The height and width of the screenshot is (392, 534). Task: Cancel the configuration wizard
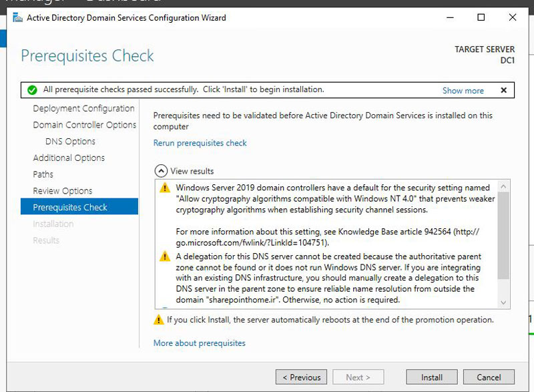click(x=489, y=377)
